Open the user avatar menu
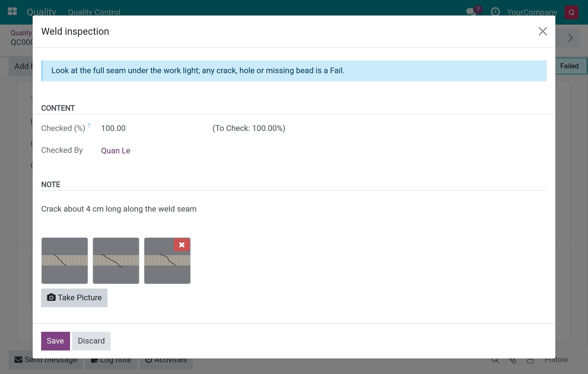The width and height of the screenshot is (588, 374). tap(571, 12)
